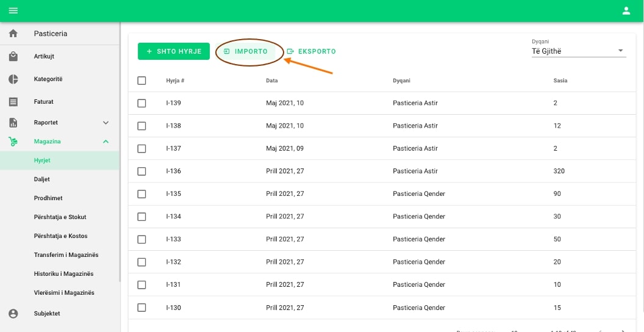Click the Shto Hyrje button
The width and height of the screenshot is (644, 332).
(x=174, y=51)
